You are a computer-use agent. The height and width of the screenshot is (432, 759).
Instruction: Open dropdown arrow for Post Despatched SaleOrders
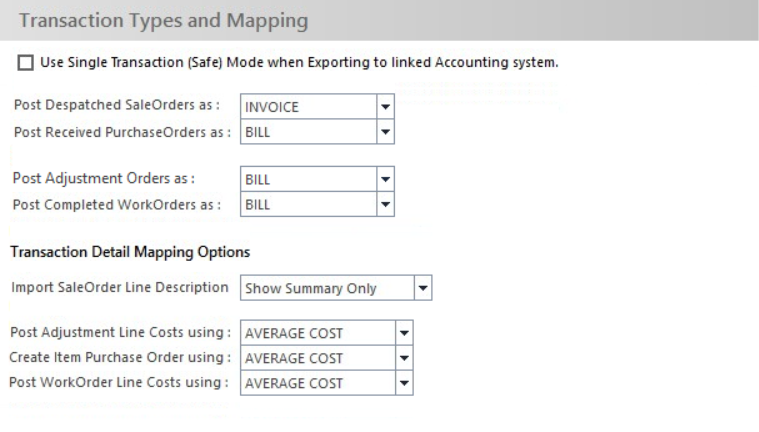click(385, 107)
